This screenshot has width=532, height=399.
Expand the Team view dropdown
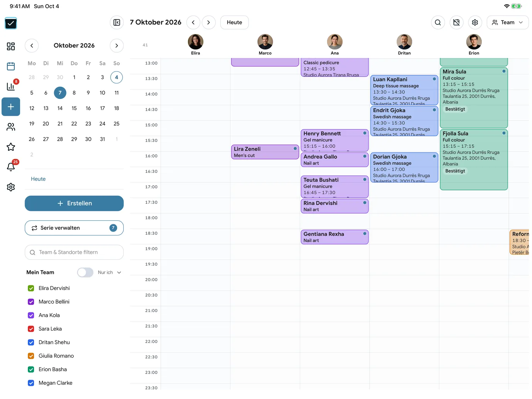507,22
